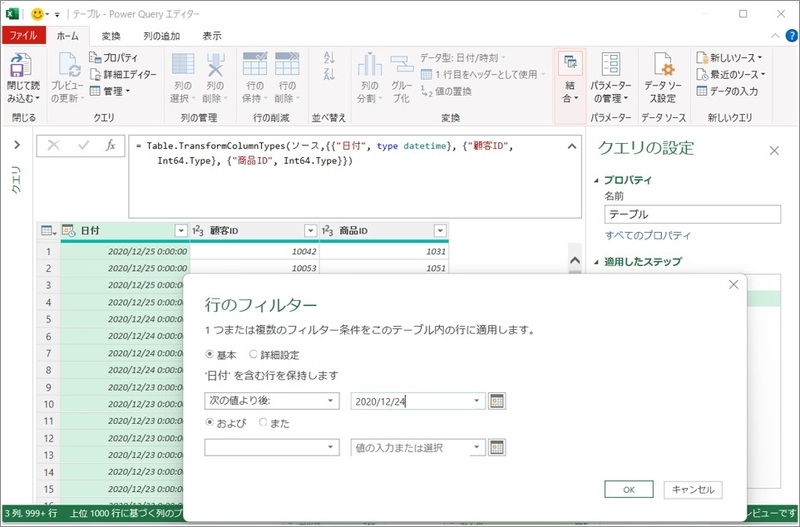Open the データ型: 日付/時刻 dropdown
800x527 pixels.
pos(463,58)
